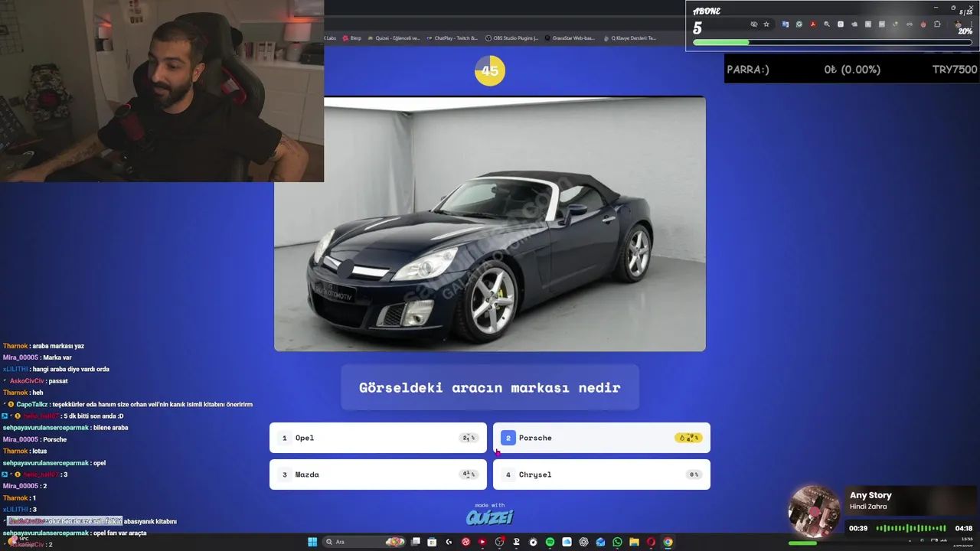This screenshot has width=980, height=551.
Task: Open the Google Translate extension
Action: point(786,24)
